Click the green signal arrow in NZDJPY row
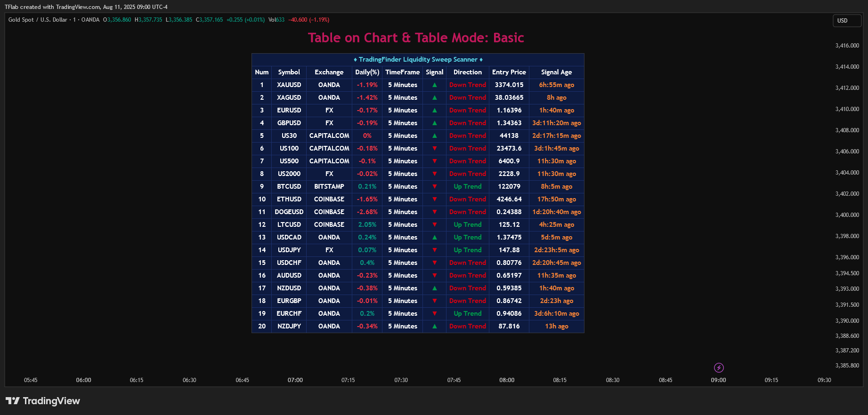Image resolution: width=868 pixels, height=415 pixels. (435, 327)
